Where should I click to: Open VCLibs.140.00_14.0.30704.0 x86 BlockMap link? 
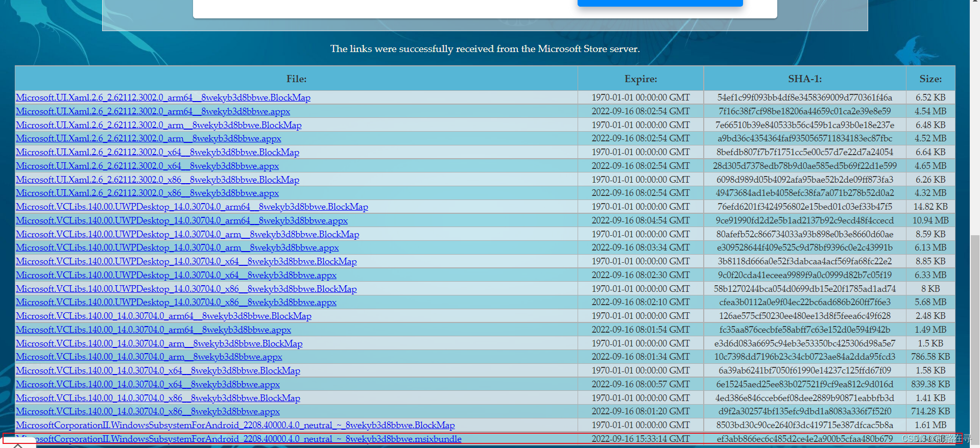[x=158, y=398]
